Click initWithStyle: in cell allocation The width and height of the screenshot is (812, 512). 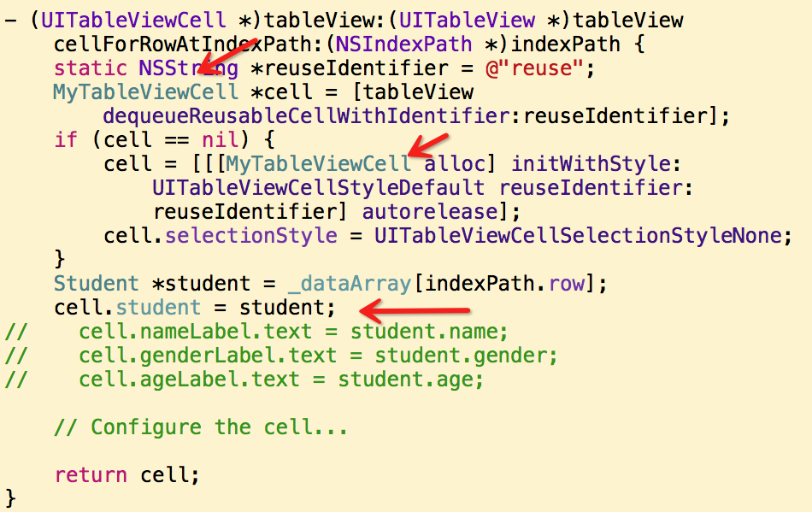[x=596, y=163]
